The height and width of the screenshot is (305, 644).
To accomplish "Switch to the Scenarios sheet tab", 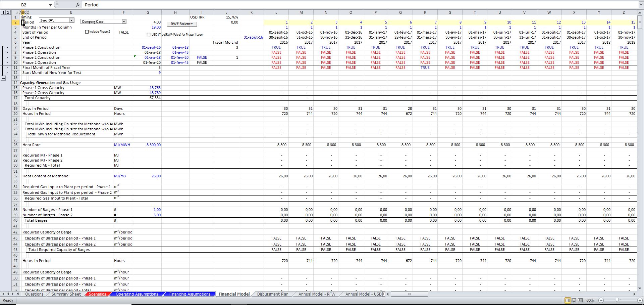I will click(x=97, y=294).
